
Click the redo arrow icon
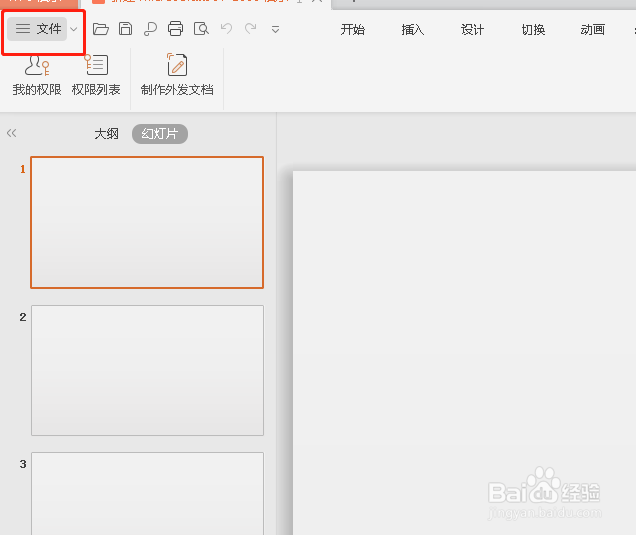(x=251, y=29)
